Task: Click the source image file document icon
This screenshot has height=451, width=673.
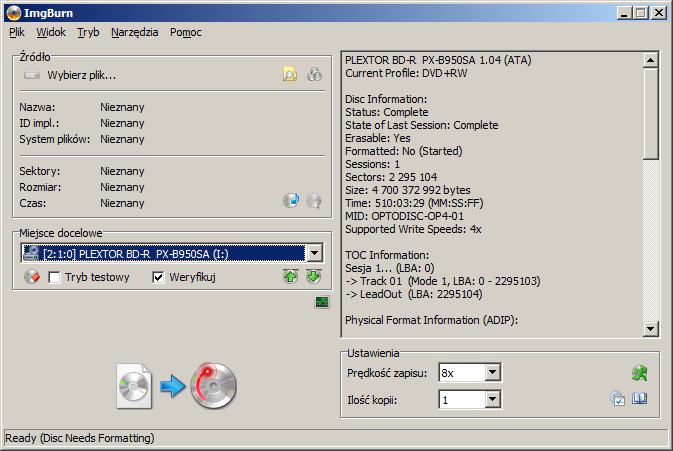Action: click(134, 386)
